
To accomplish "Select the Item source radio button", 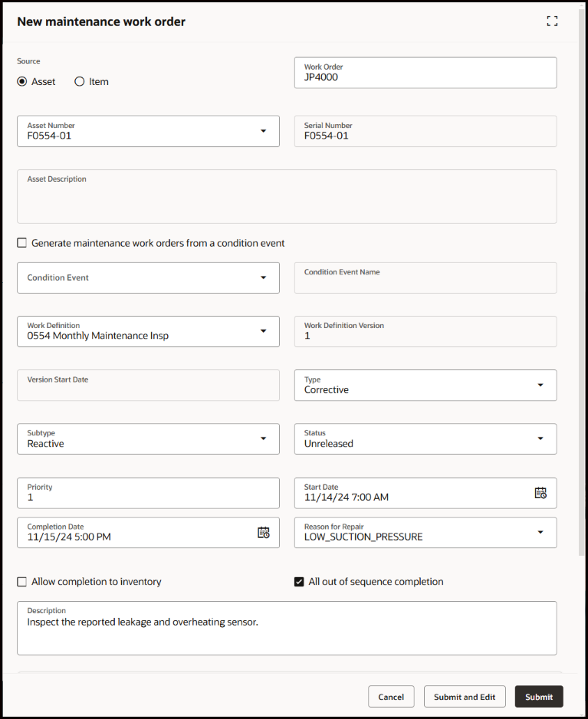I will click(80, 81).
